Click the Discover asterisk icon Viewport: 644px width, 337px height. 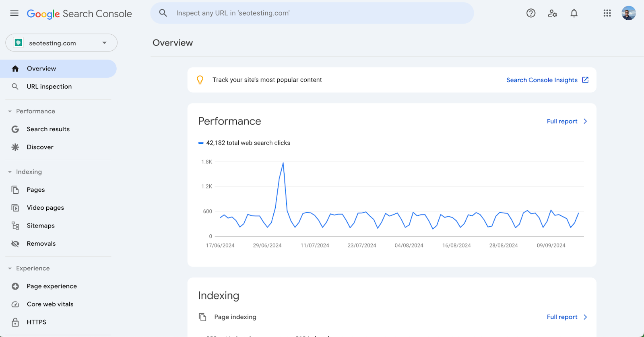tap(15, 147)
